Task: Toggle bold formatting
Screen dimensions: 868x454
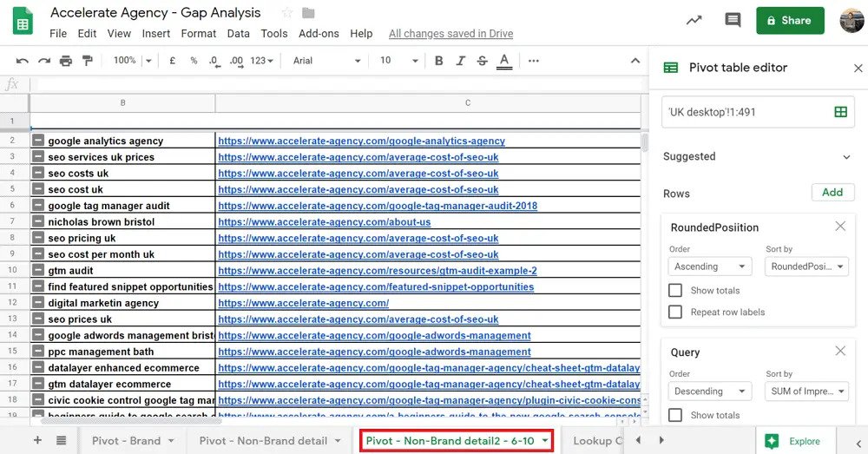Action: tap(439, 61)
